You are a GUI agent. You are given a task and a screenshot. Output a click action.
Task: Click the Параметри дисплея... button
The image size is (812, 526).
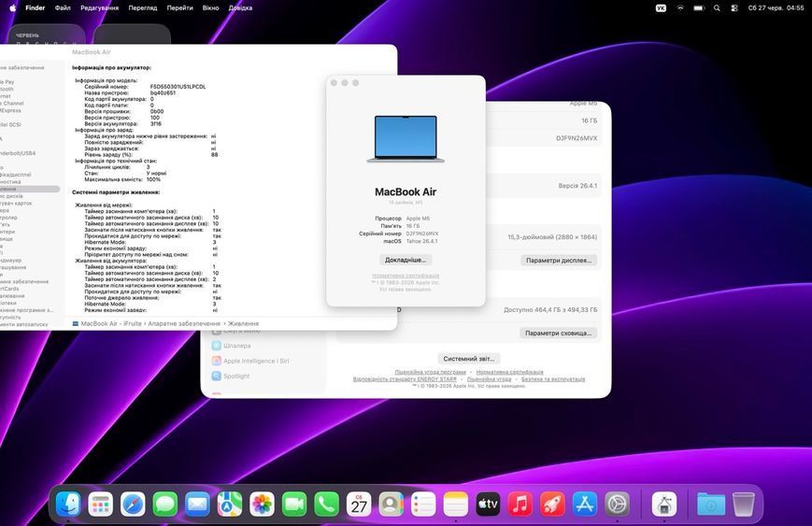558,261
